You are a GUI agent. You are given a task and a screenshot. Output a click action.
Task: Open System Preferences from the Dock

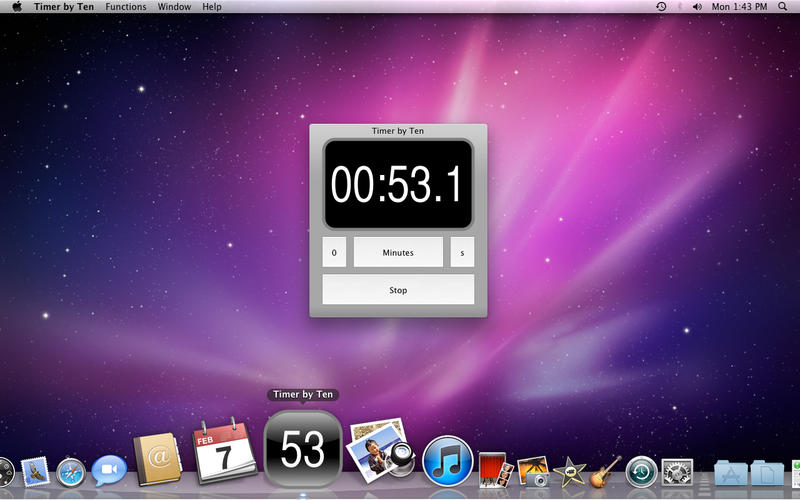[x=677, y=472]
